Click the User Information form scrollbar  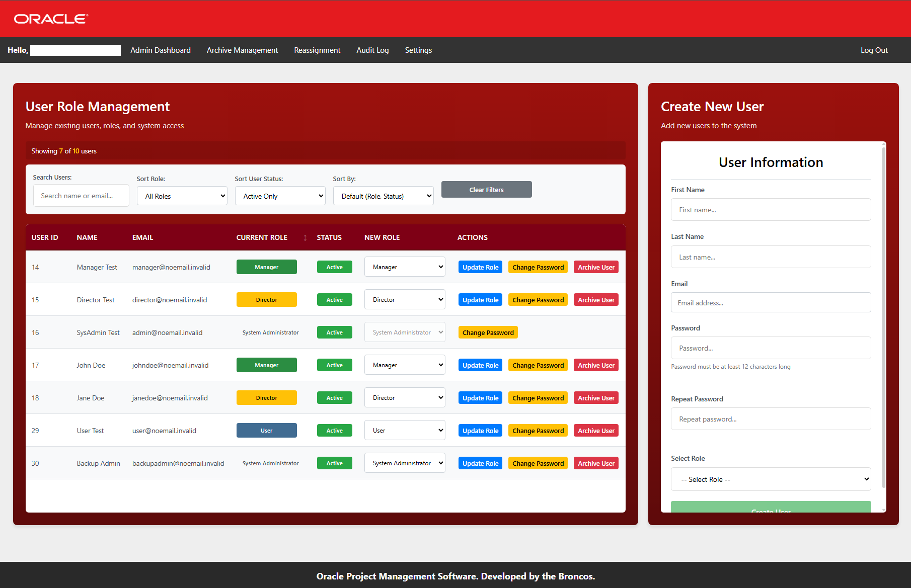pos(884,317)
